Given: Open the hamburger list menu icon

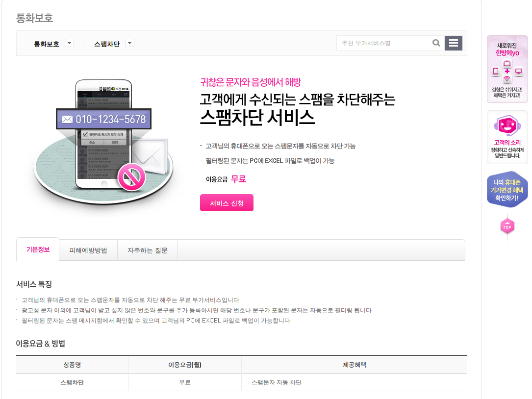Looking at the screenshot, I should [453, 43].
